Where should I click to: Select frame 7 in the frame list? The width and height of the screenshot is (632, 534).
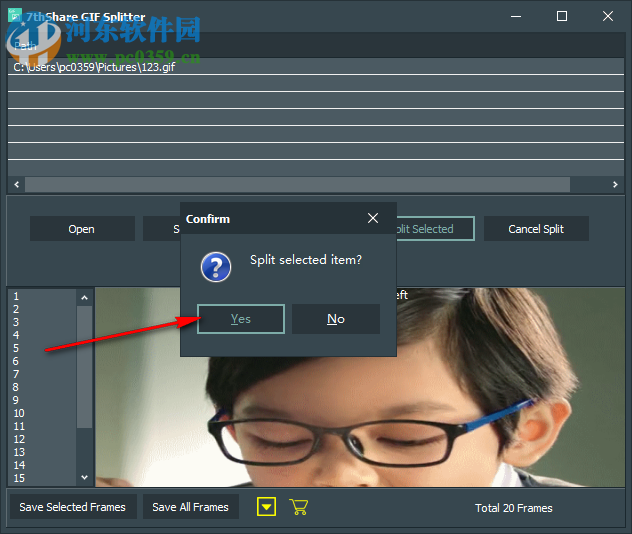coord(42,374)
